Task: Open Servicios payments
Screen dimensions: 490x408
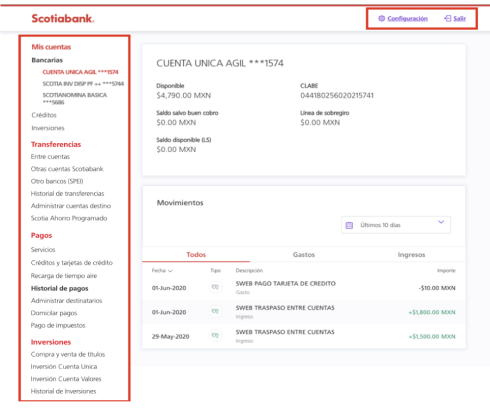Action: point(43,250)
